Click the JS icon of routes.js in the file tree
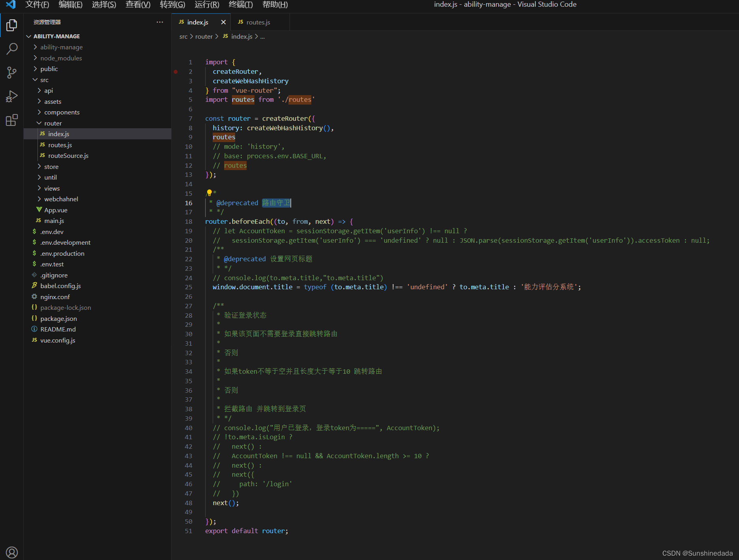The height and width of the screenshot is (560, 739). tap(42, 145)
